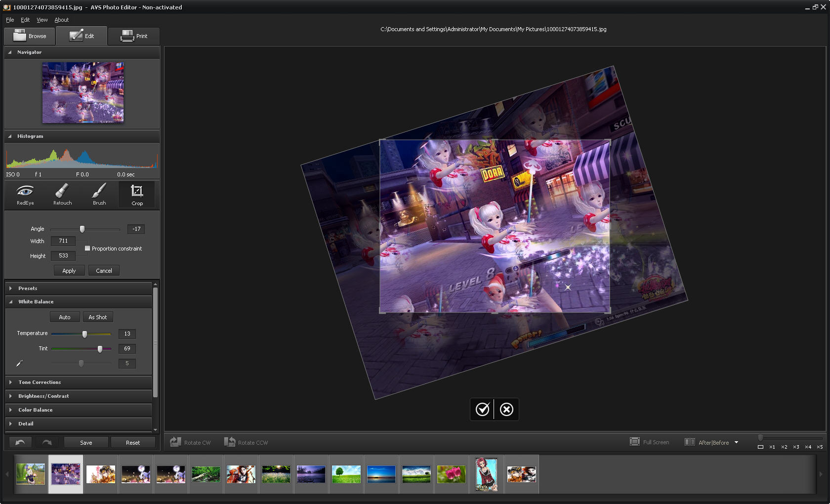Expand the Presets section
Screen dimensions: 830x504
[x=10, y=288]
